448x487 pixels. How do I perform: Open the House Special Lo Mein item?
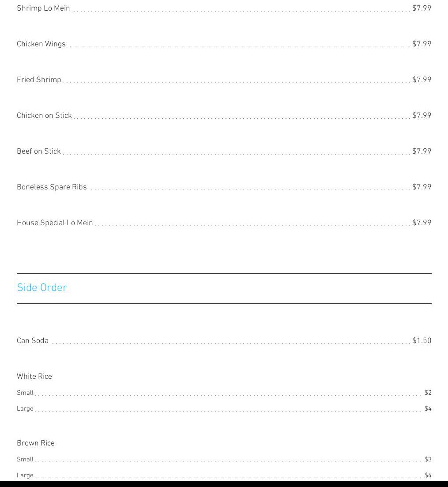(55, 223)
